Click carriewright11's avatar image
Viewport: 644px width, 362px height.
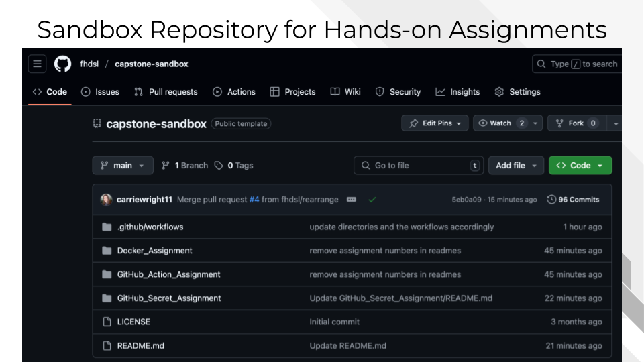(107, 200)
